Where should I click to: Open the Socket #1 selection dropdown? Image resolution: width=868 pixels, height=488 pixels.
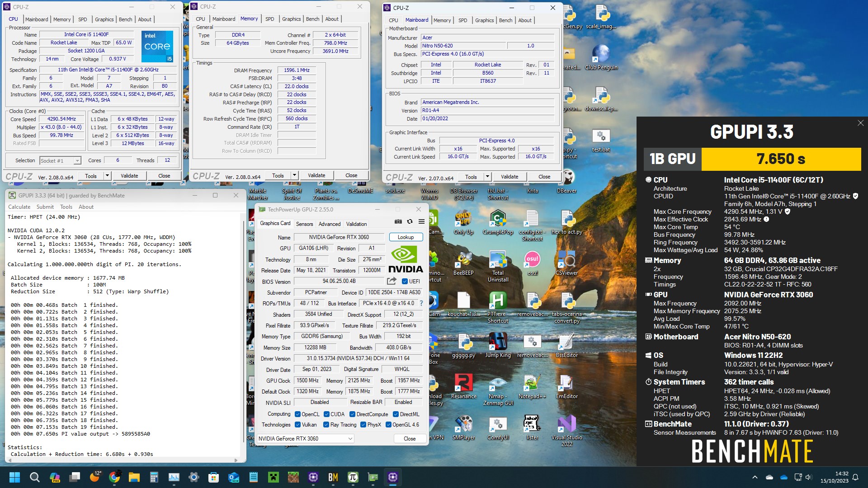coord(60,160)
